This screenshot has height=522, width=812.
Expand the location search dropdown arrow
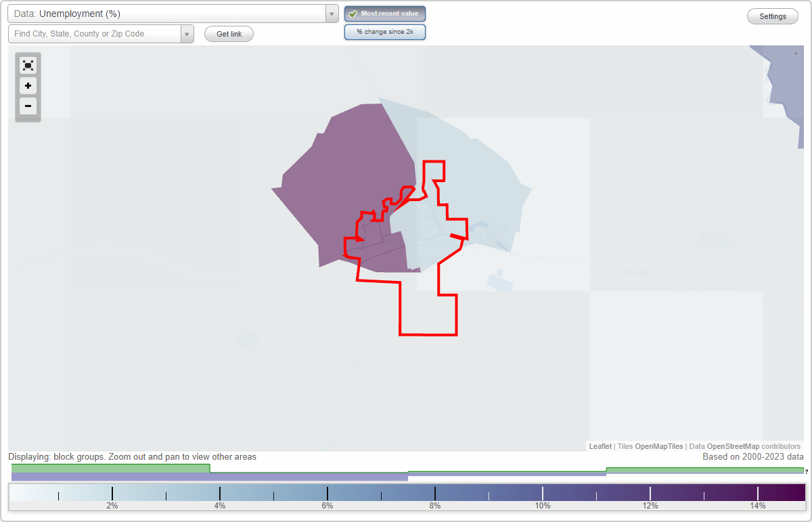coord(187,34)
